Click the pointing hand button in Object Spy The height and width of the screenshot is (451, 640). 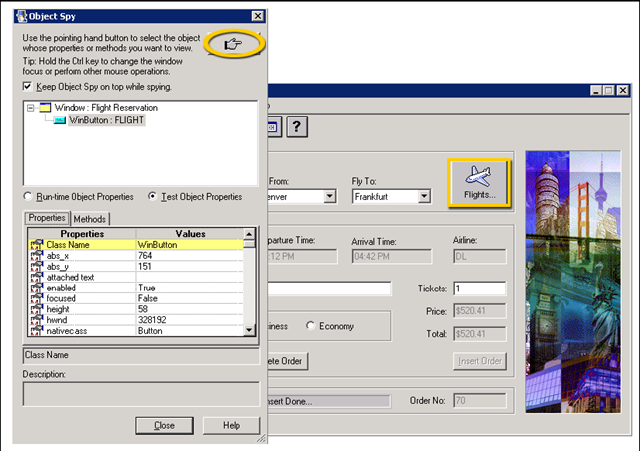click(x=233, y=44)
